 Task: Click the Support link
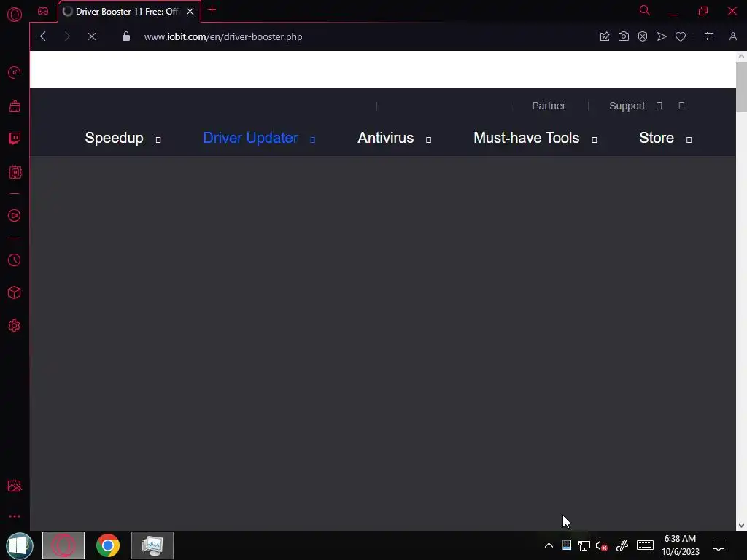click(x=627, y=106)
